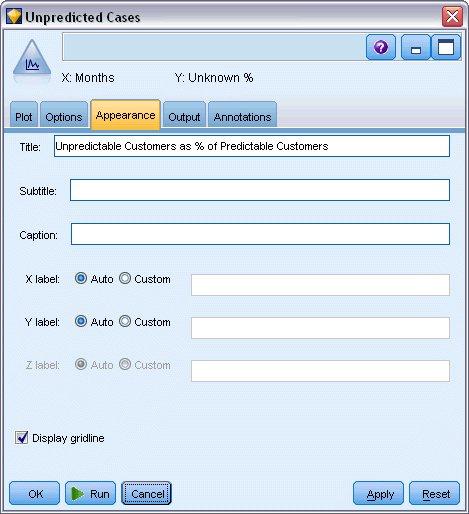Click the Cancel button
The image size is (469, 514).
point(146,493)
